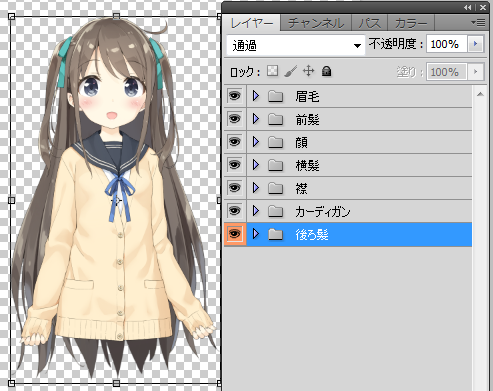Select the 後ろ髪 layer group name
This screenshot has width=493, height=391.
pyautogui.click(x=312, y=235)
